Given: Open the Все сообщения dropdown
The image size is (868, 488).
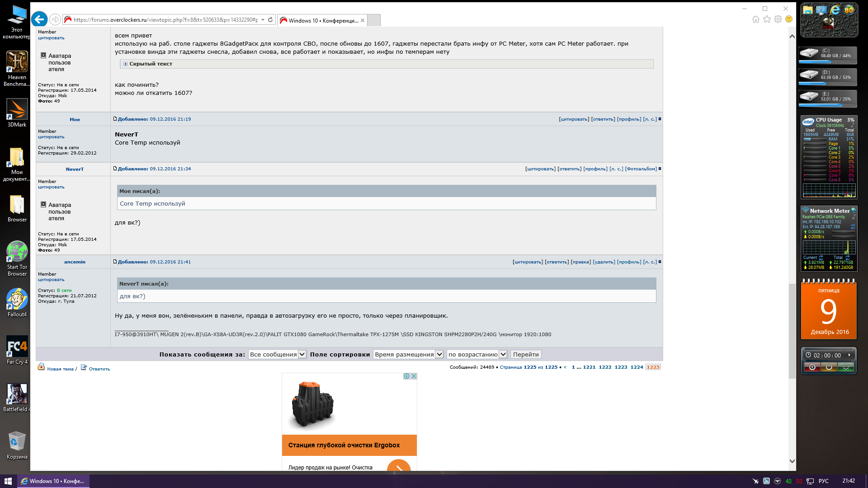Looking at the screenshot, I should point(278,355).
